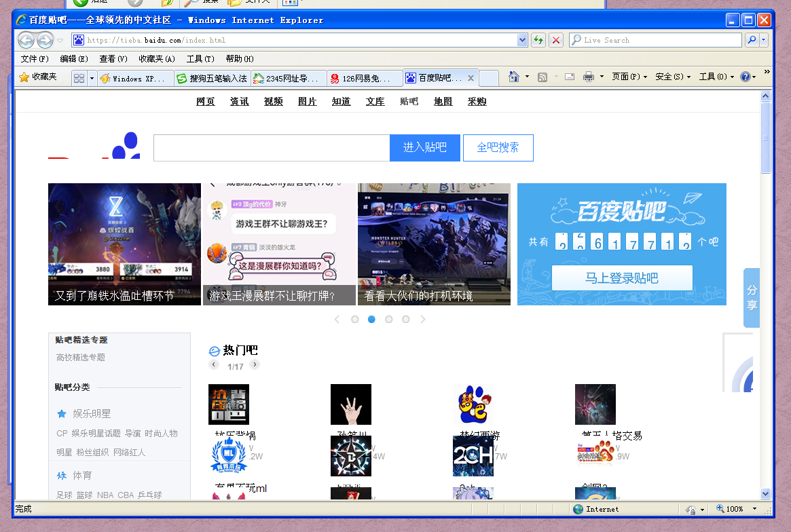Viewport: 791px width, 532px height.
Task: Click the Help question mark icon
Action: 745,77
